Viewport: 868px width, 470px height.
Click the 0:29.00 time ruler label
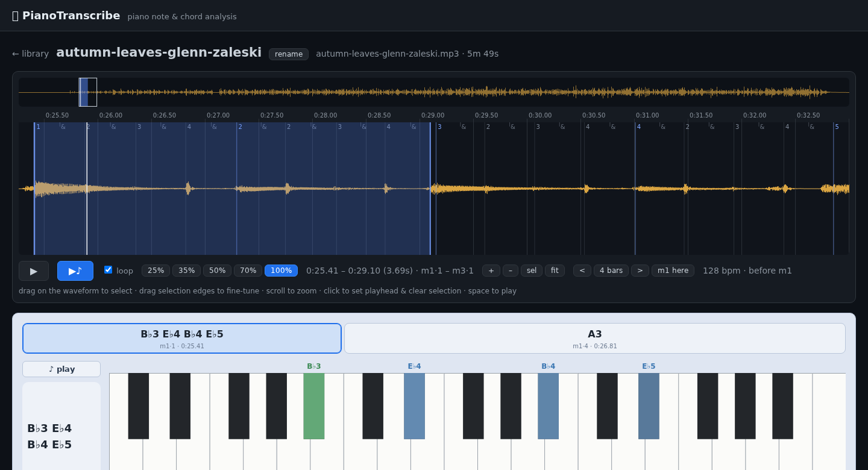point(433,115)
